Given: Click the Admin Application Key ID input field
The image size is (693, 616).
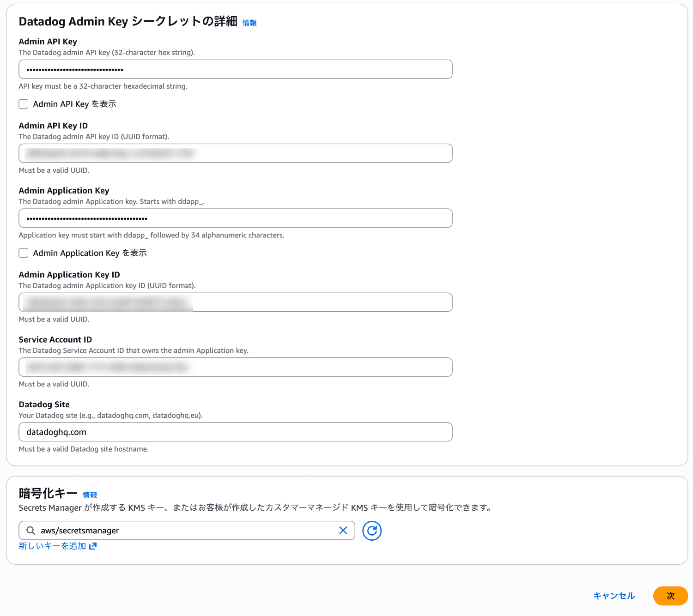Looking at the screenshot, I should [236, 302].
